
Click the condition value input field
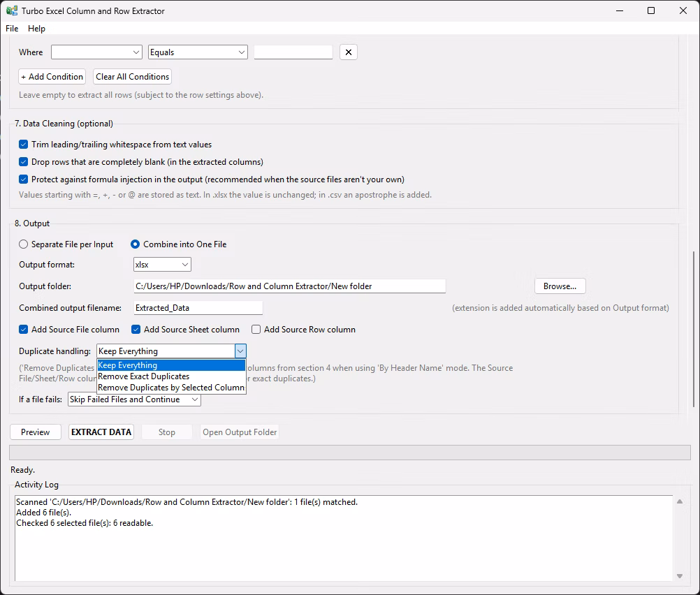pyautogui.click(x=293, y=52)
